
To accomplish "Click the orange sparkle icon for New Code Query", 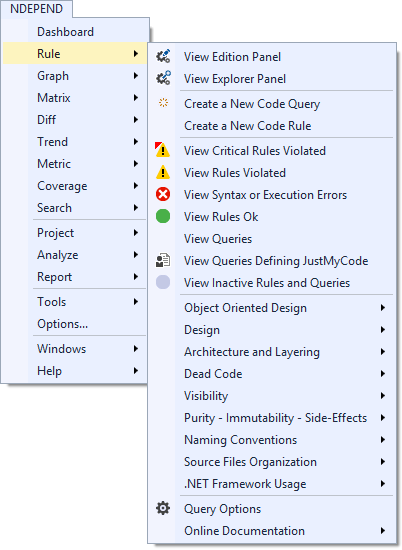I will pyautogui.click(x=163, y=103).
